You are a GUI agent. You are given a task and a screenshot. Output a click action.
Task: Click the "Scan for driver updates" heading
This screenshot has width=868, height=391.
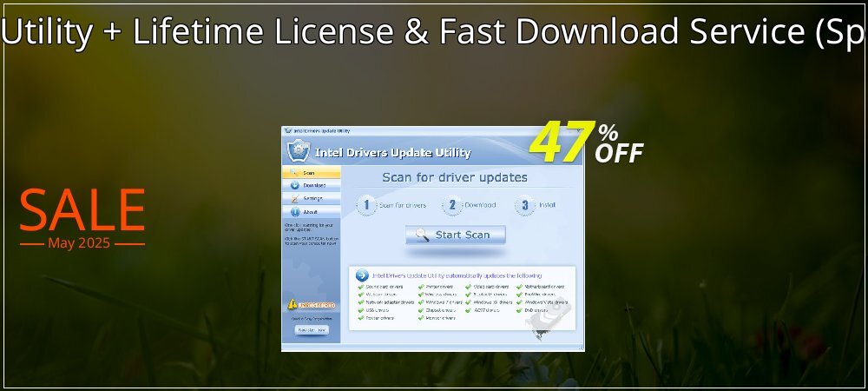pos(455,178)
